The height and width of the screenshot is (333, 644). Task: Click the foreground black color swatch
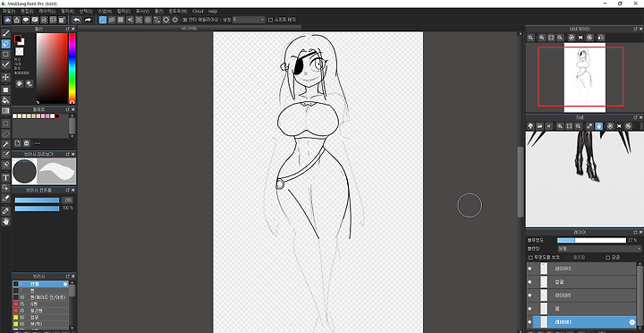point(18,38)
